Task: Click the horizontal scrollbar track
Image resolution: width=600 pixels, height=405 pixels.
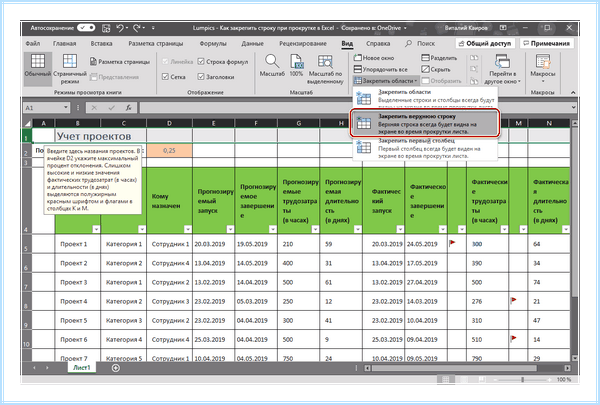Action: point(467,368)
